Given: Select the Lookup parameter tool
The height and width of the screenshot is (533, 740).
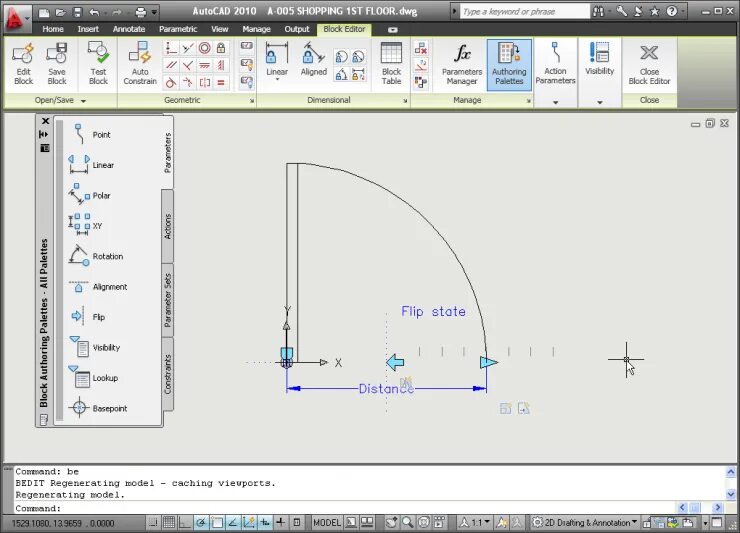Looking at the screenshot, I should [94, 378].
